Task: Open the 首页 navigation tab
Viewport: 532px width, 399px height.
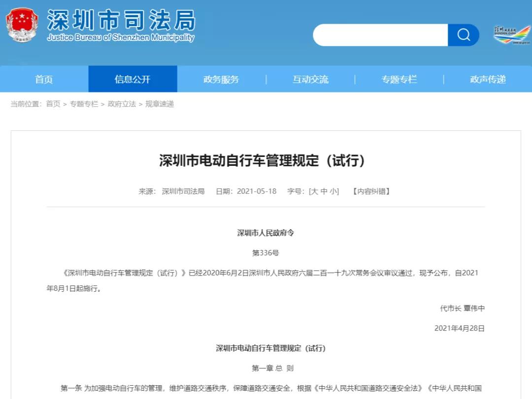Action: pos(44,79)
